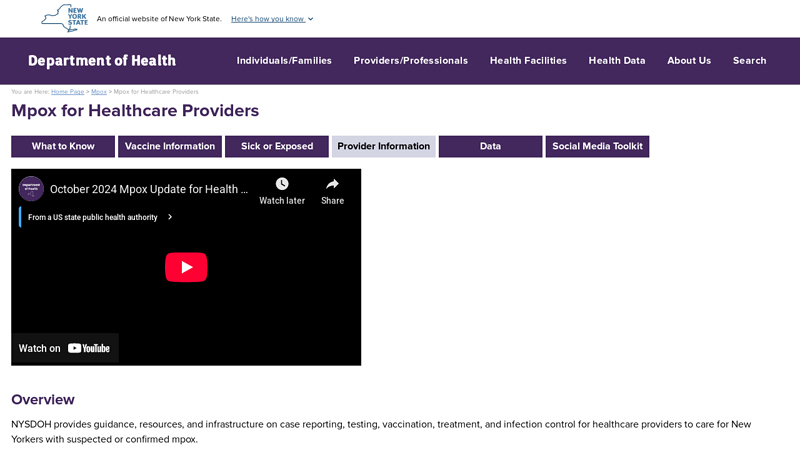Screen dimensions: 800x450
Task: Click the Mpox breadcrumb link
Action: tap(99, 92)
